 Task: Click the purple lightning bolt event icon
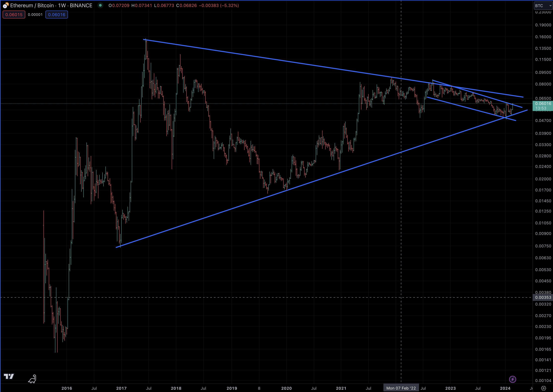pos(512,379)
